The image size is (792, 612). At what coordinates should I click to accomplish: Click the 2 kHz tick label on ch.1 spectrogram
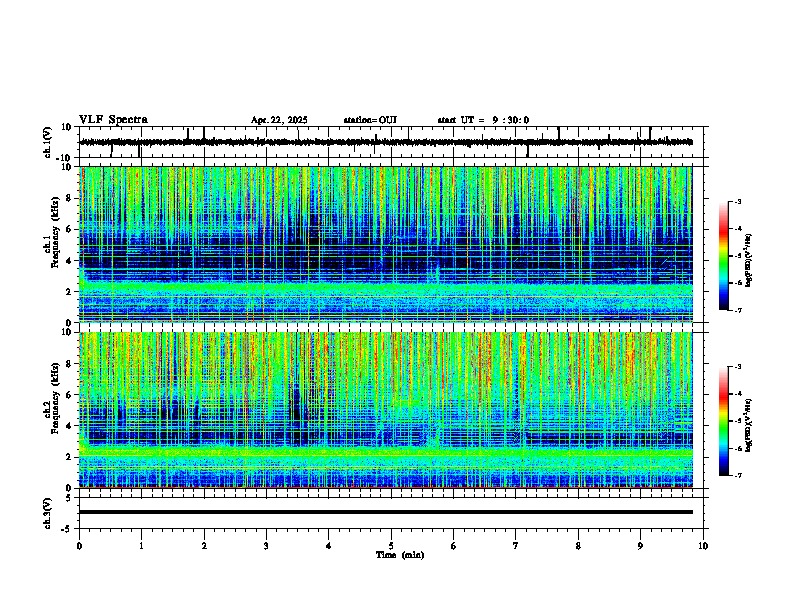[x=69, y=292]
